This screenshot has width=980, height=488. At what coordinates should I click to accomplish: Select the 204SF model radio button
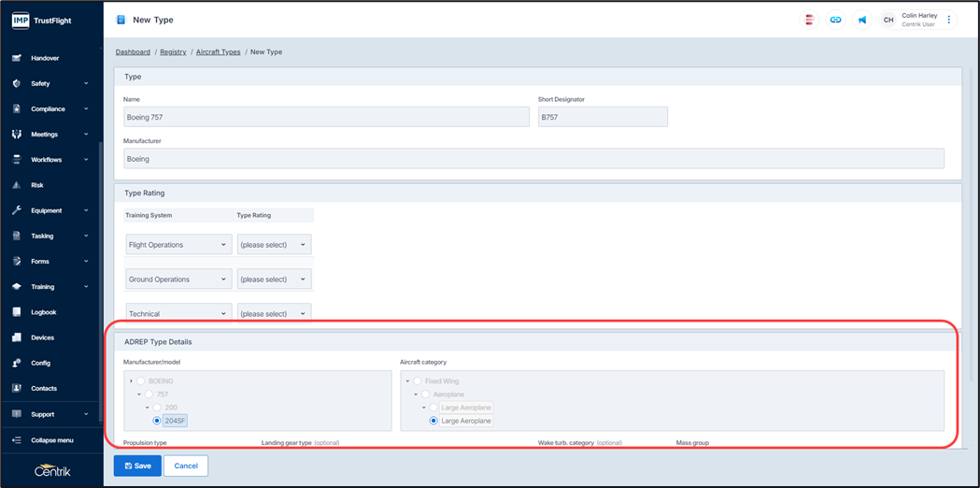coord(157,421)
